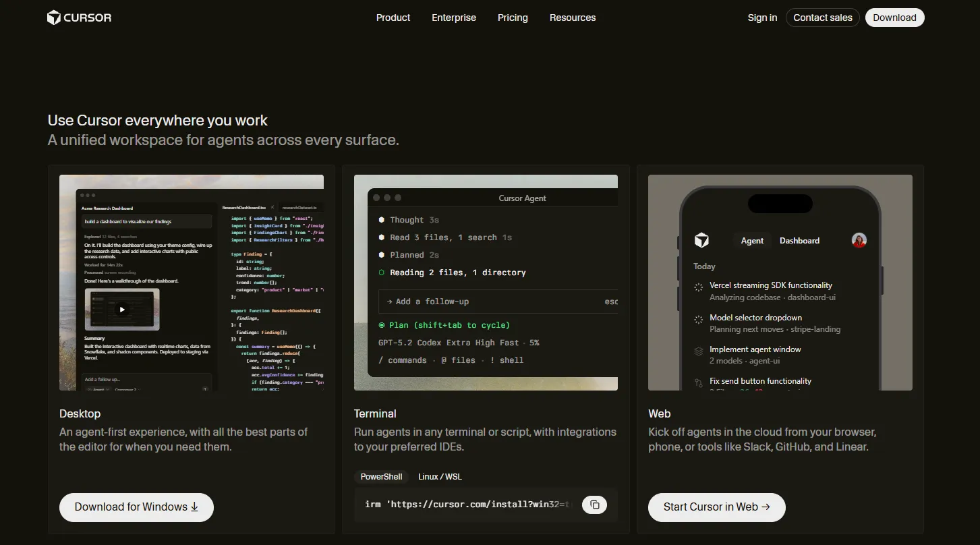Click the green Plan mode indicator dot
The width and height of the screenshot is (980, 545).
click(382, 325)
